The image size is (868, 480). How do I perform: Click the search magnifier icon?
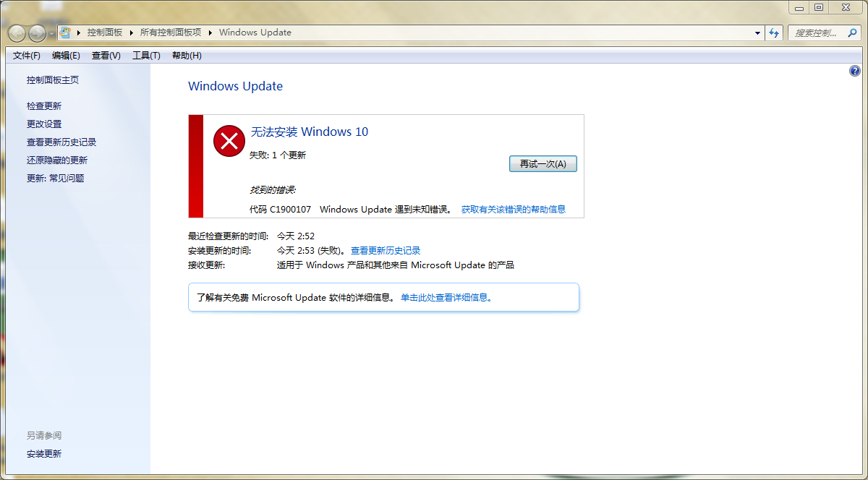click(x=851, y=33)
